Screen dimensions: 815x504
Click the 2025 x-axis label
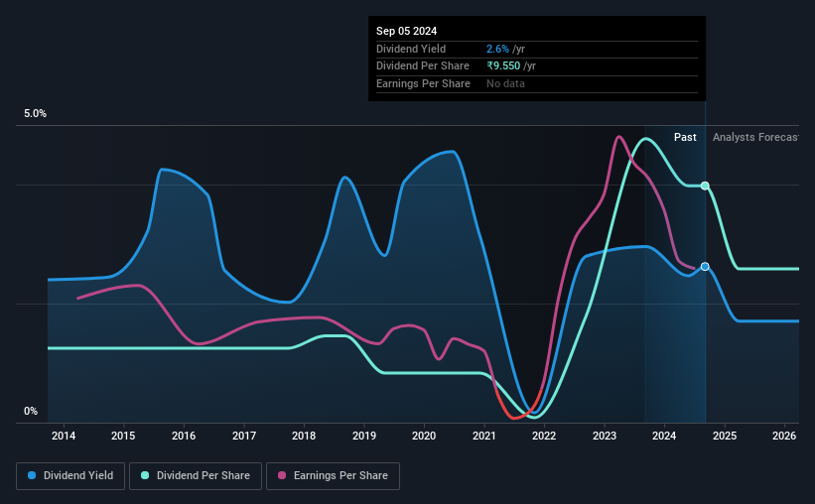(x=725, y=436)
